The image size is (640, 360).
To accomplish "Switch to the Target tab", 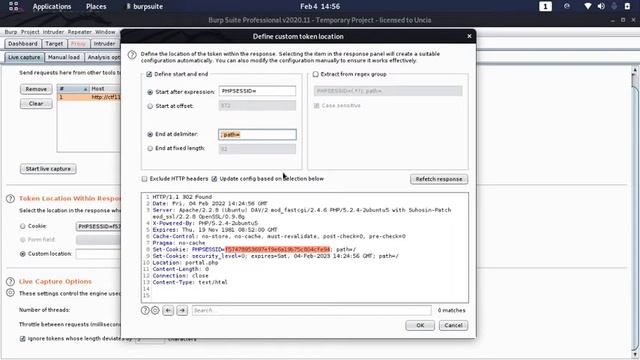I will pyautogui.click(x=54, y=44).
